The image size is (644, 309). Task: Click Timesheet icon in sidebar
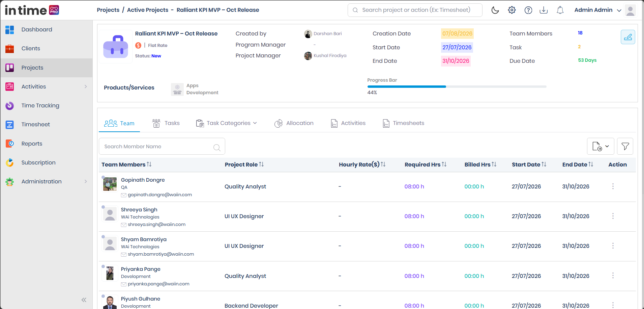(x=10, y=125)
